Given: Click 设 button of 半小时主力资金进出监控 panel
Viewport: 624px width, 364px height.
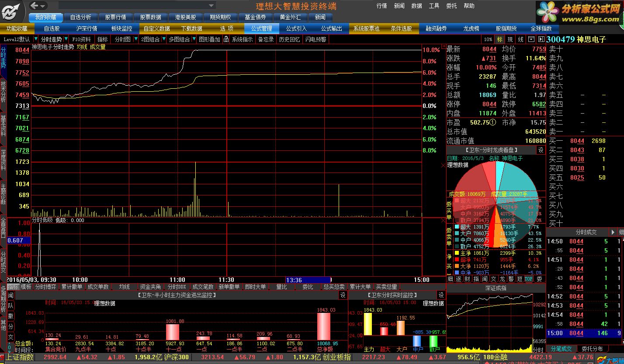Looking at the screenshot, I should click(x=343, y=295).
